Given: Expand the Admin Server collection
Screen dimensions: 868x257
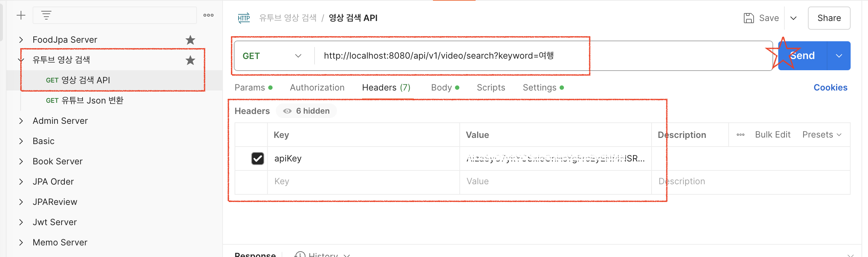Looking at the screenshot, I should pos(21,121).
